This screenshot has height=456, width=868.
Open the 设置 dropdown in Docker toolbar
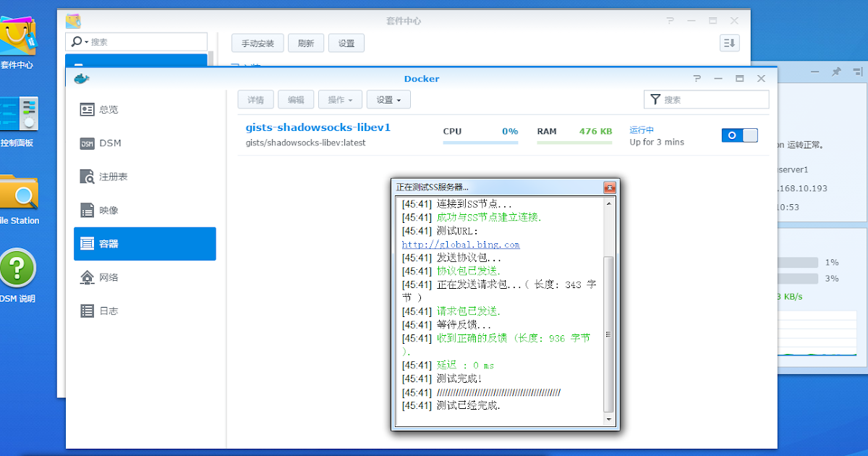tap(388, 99)
